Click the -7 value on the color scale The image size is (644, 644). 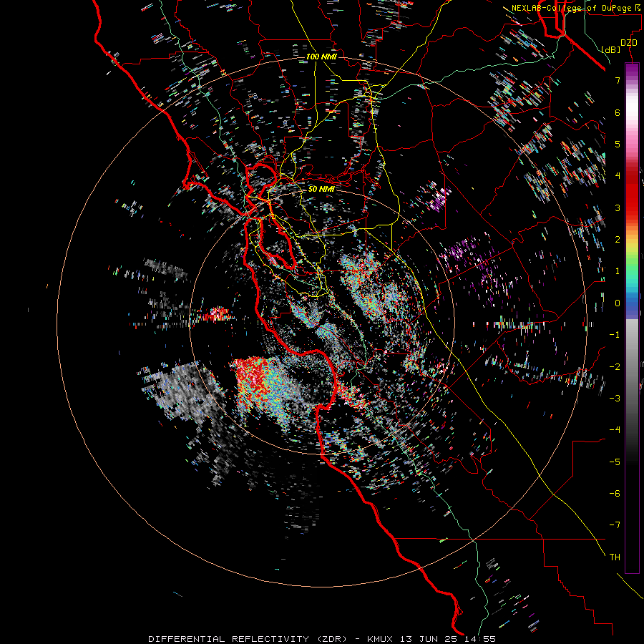coord(615,525)
